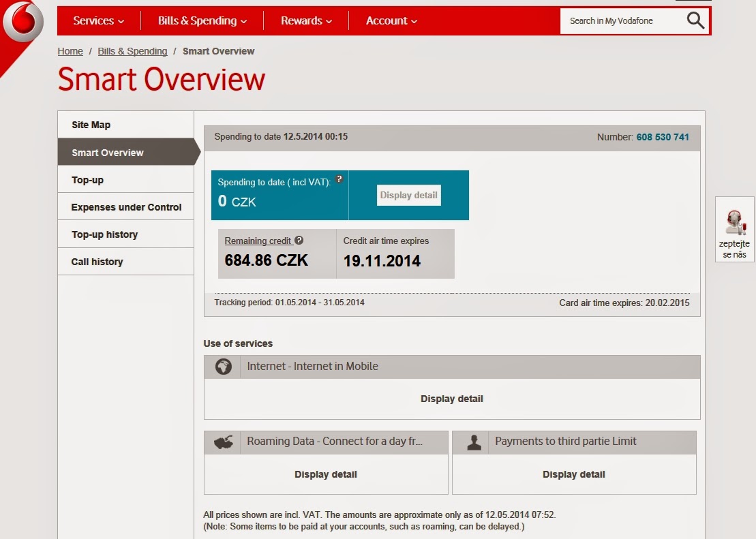
Task: Open the zeptejte se nás chat assistant
Action: (734, 230)
